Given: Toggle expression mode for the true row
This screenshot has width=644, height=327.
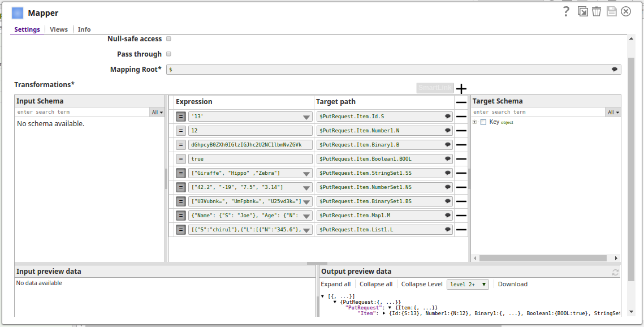Looking at the screenshot, I should [x=181, y=159].
